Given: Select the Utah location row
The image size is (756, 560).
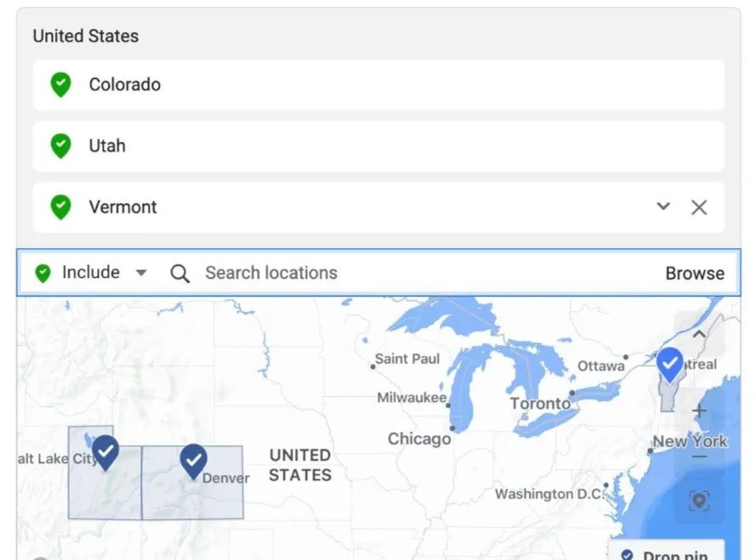Looking at the screenshot, I should [x=378, y=146].
